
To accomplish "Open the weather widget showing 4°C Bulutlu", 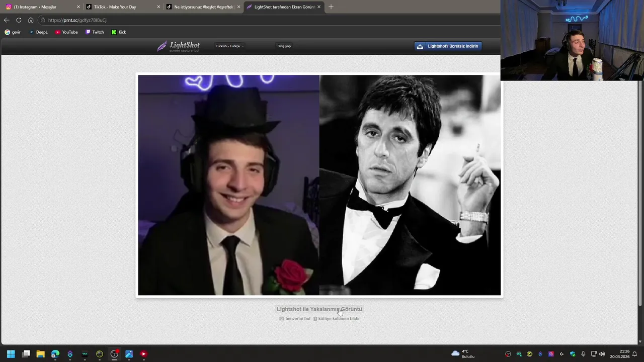I will pos(463,354).
